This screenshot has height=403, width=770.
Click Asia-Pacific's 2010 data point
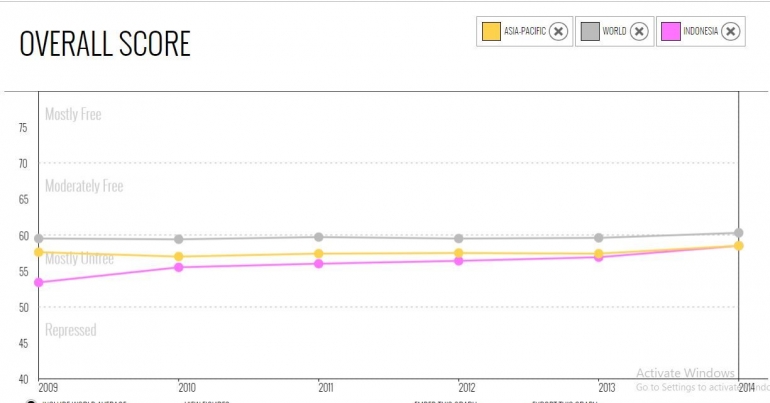pos(179,257)
